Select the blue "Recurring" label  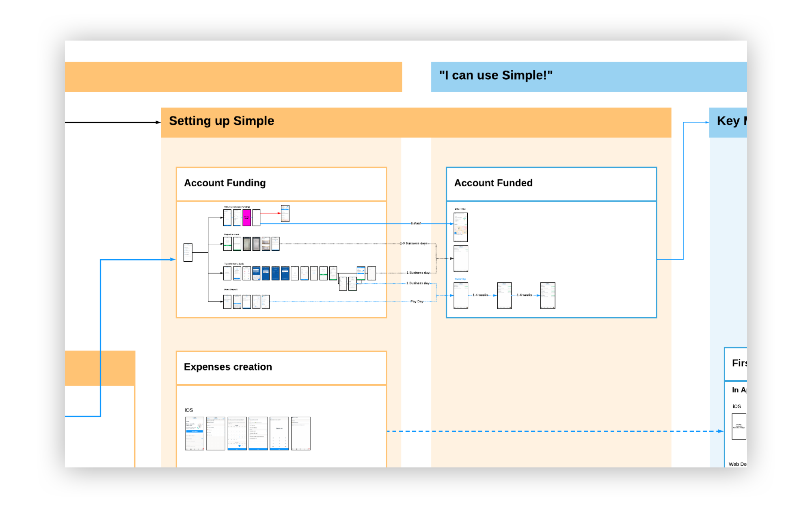pos(460,279)
